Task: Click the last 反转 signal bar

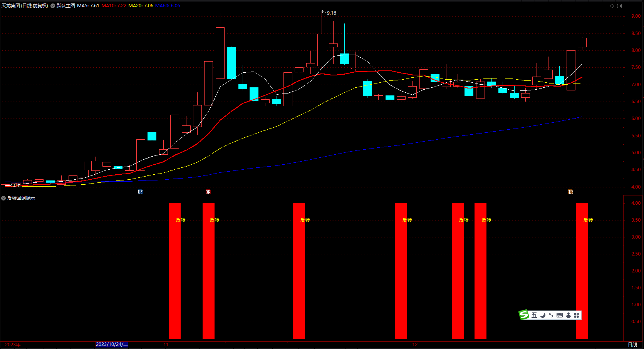Action: tap(582, 271)
